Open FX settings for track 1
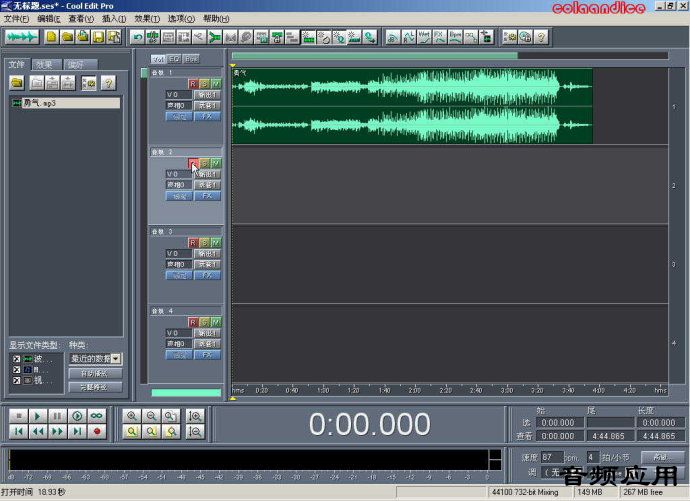The height and width of the screenshot is (501, 690). 207,117
